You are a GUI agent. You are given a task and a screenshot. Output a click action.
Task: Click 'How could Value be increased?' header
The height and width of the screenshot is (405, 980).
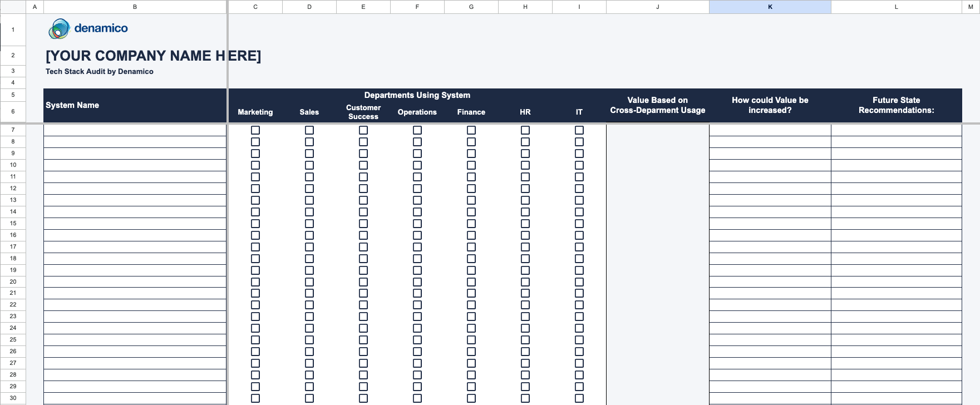click(x=770, y=105)
